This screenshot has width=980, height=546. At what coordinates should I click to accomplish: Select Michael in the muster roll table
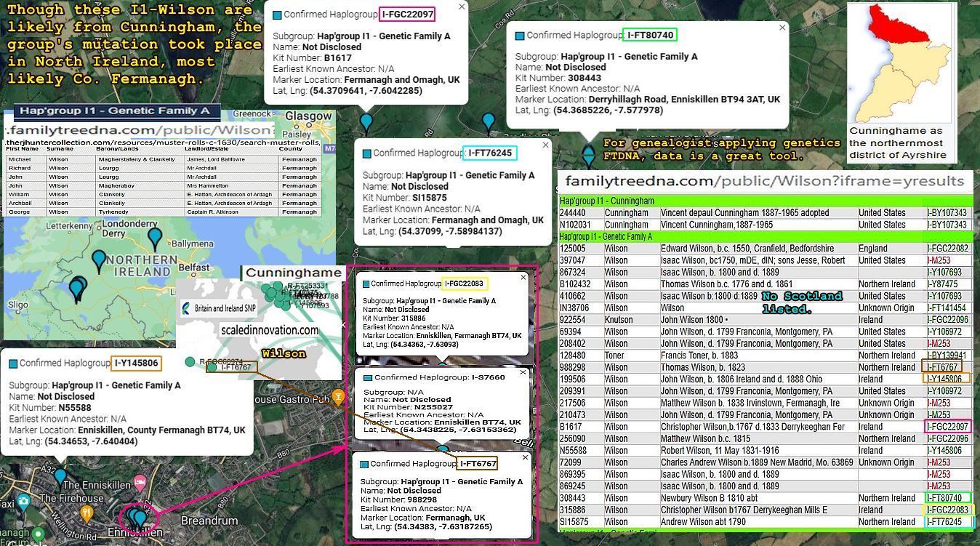click(20, 159)
